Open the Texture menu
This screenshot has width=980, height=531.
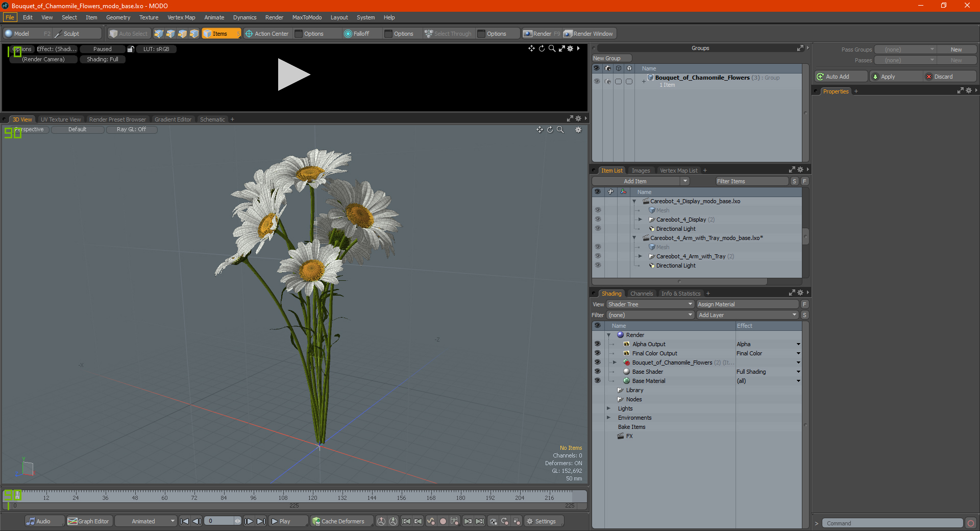point(149,17)
